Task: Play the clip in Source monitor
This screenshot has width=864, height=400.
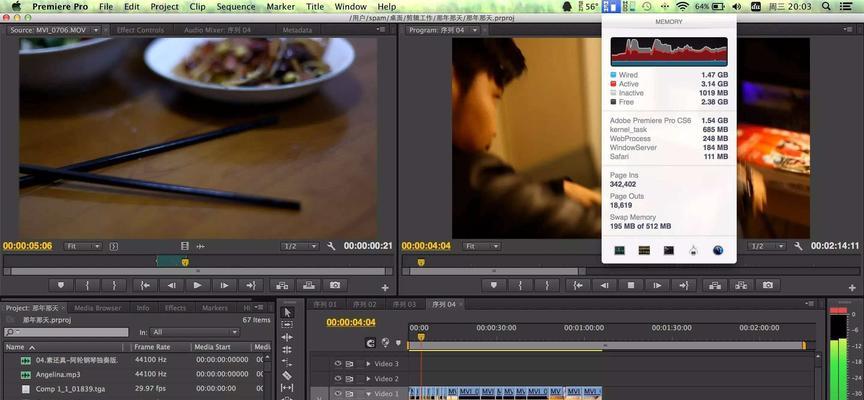Action: pos(198,285)
